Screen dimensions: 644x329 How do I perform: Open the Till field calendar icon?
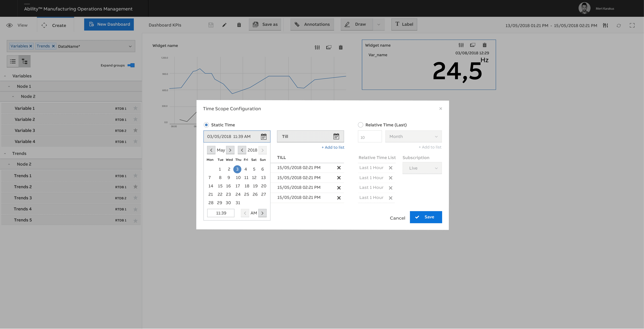(336, 136)
